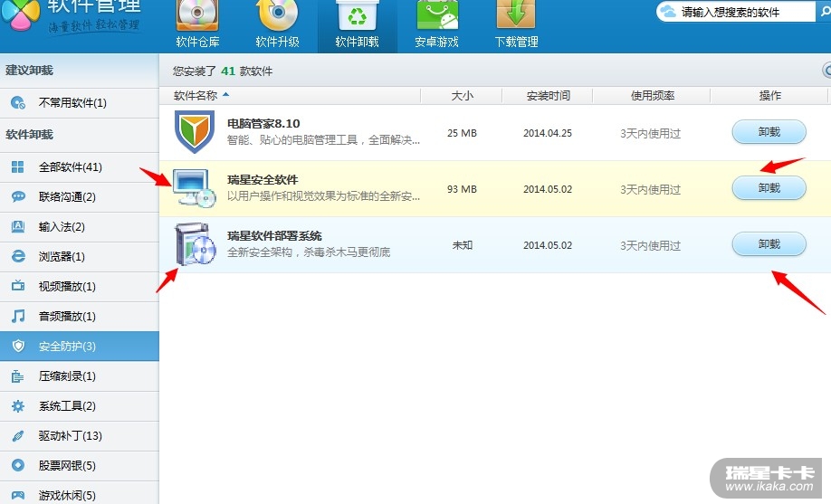Click the 安全防护 shield icon
831x504 pixels.
[18, 346]
